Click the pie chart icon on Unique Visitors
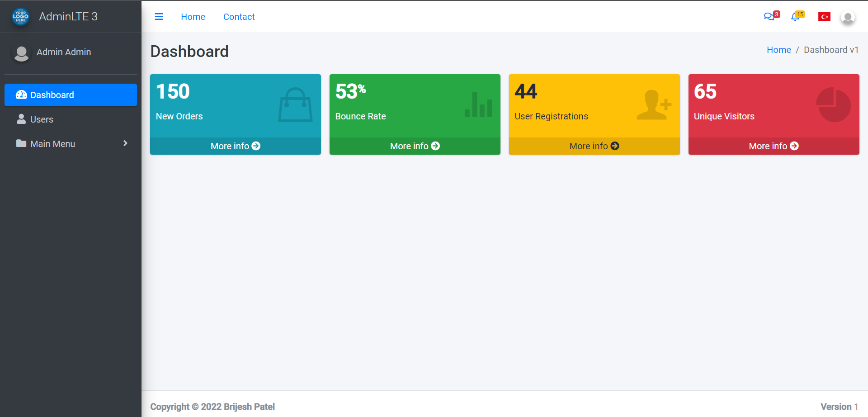Viewport: 868px width, 417px height. 834,105
